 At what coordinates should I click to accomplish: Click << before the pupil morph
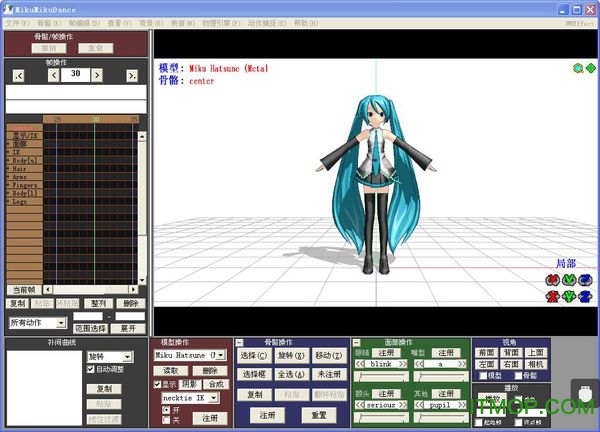pos(419,405)
